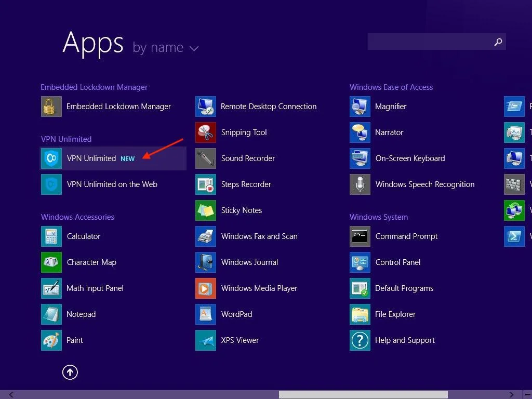This screenshot has width=532, height=399.
Task: Click the search magnifier button
Action: point(498,42)
